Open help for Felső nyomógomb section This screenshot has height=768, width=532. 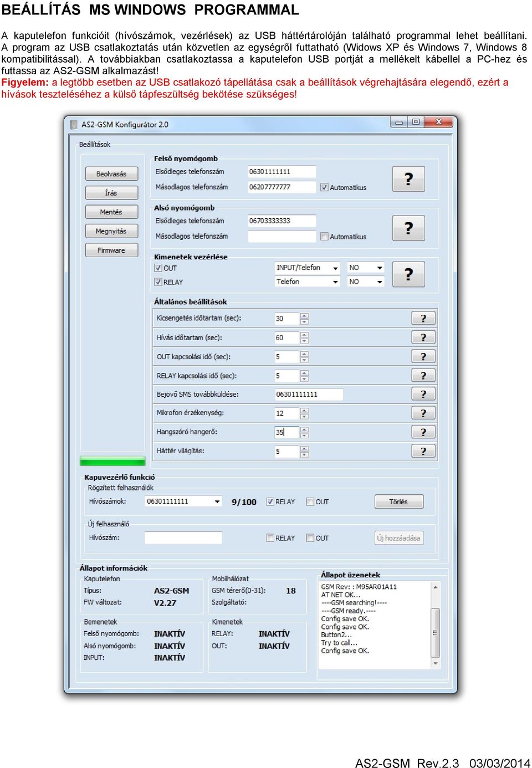pos(408,179)
